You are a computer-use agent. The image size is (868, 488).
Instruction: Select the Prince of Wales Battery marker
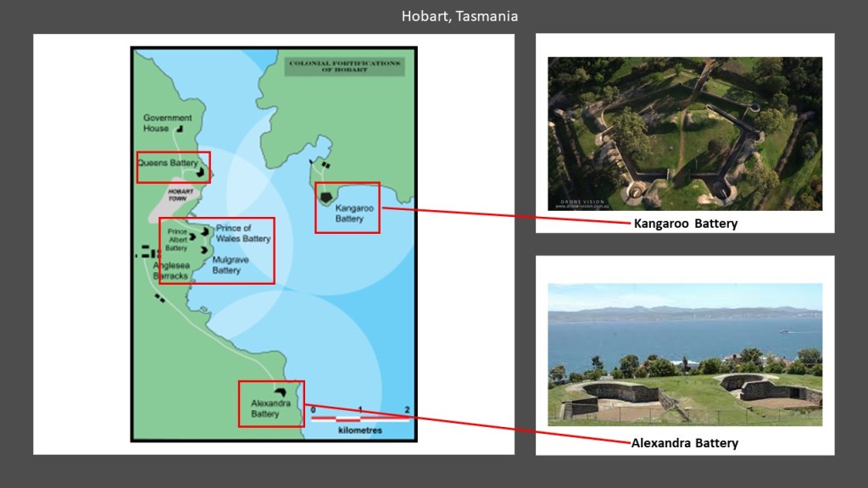point(205,232)
